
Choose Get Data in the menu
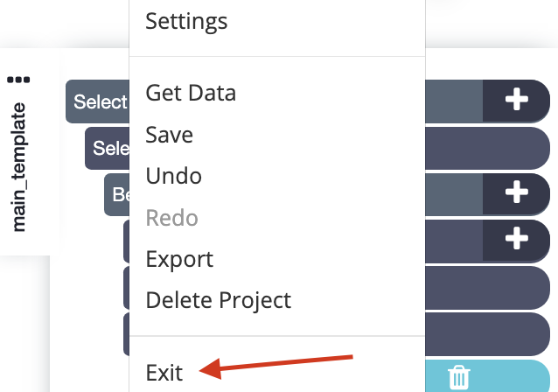191,94
